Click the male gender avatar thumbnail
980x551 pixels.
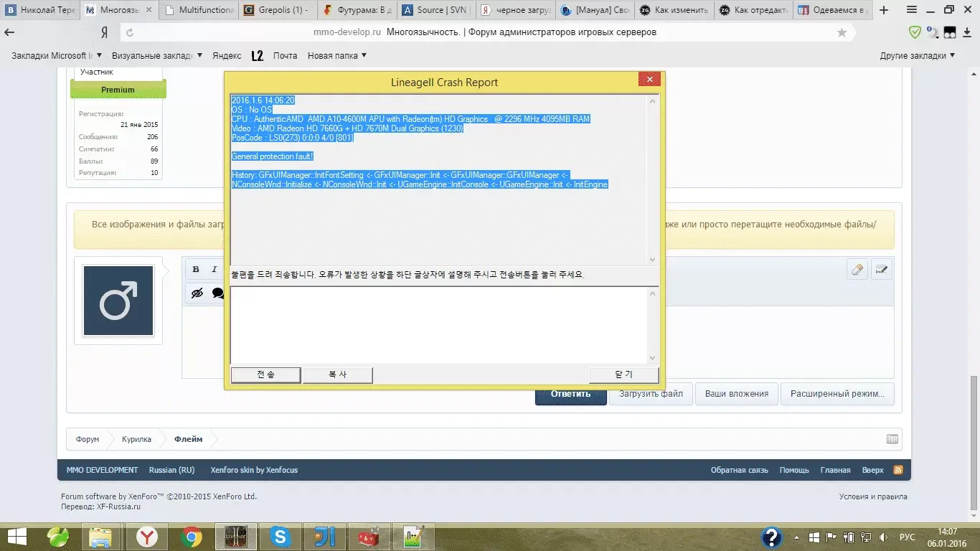tap(118, 301)
